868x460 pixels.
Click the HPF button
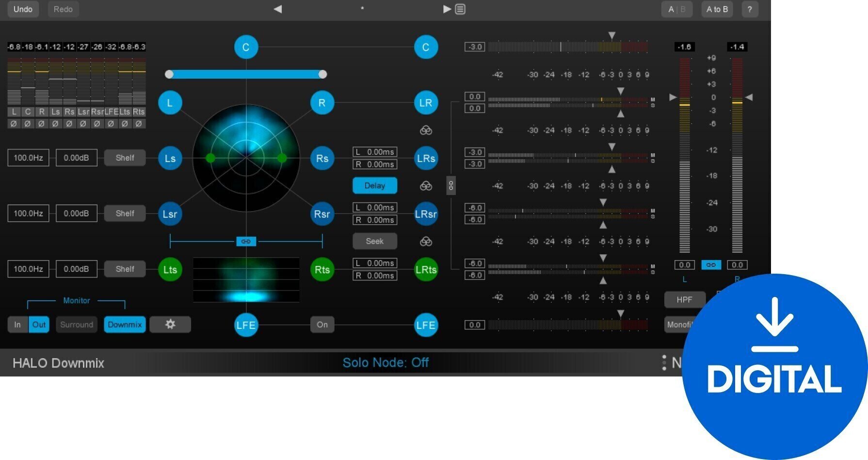click(684, 299)
